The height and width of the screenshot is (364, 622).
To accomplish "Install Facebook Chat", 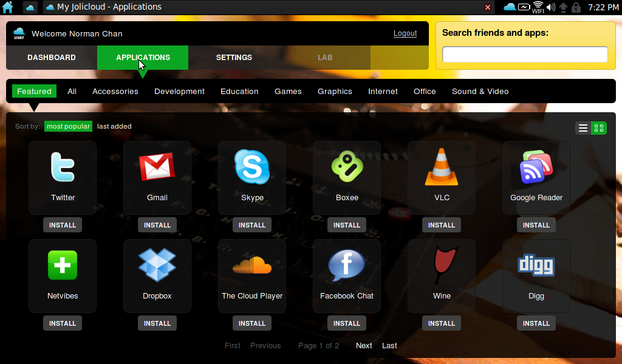I will (x=347, y=323).
